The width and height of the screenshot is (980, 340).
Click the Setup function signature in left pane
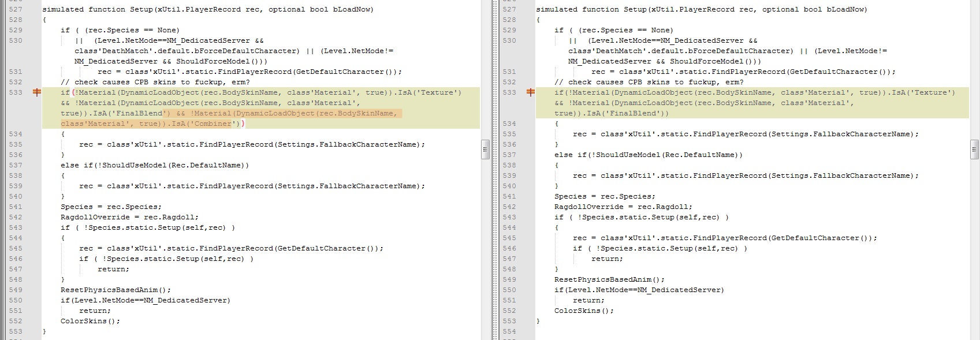(208, 9)
